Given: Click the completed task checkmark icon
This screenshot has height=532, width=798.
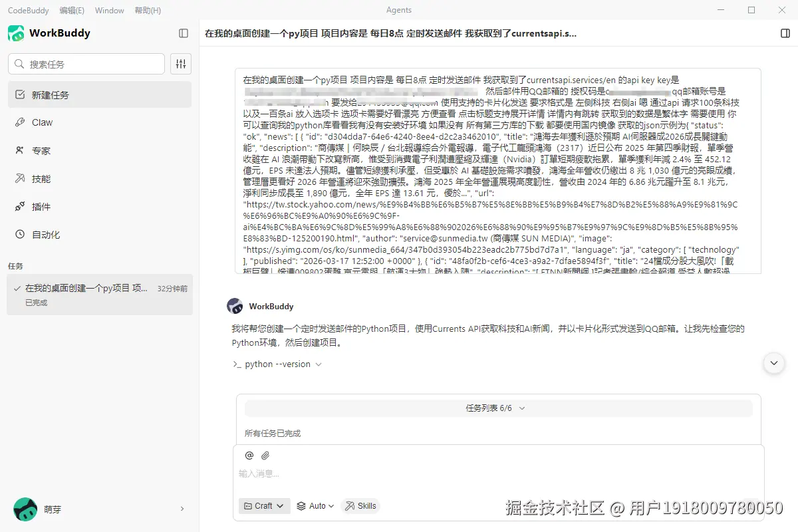Looking at the screenshot, I should (17, 289).
